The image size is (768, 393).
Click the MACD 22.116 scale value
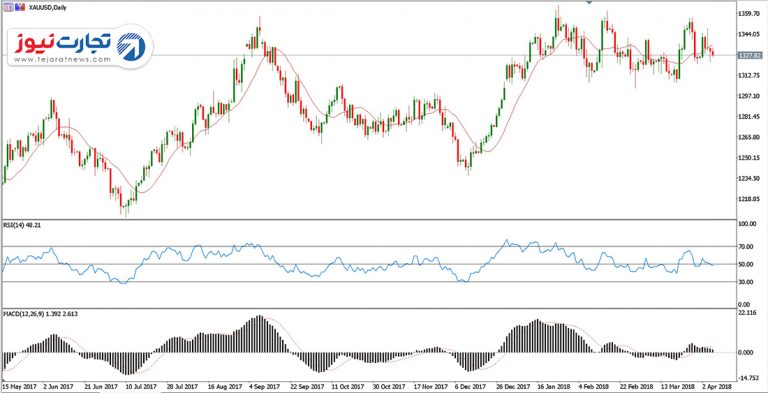click(747, 313)
